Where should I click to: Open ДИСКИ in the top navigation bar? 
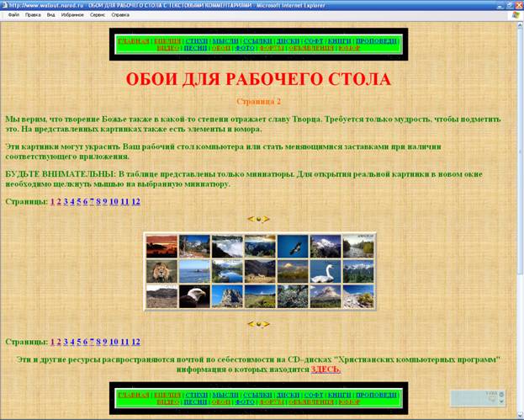pos(288,41)
